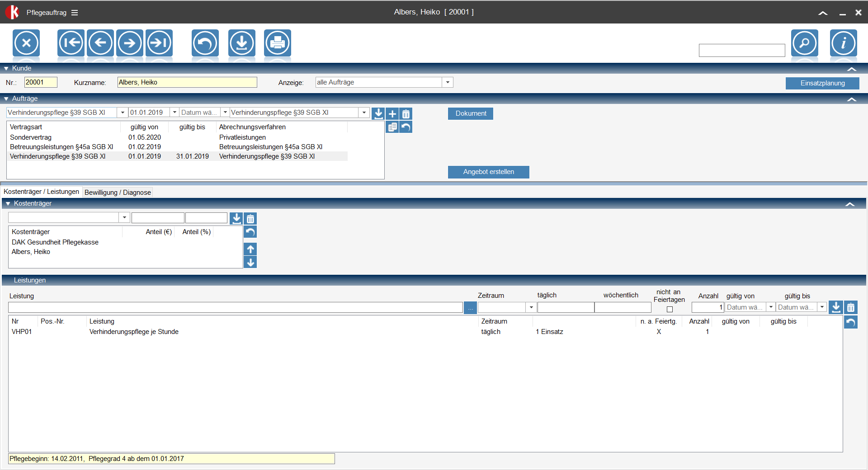Viewport: 868px width, 470px height.
Task: Click the täglich input field
Action: pos(566,307)
